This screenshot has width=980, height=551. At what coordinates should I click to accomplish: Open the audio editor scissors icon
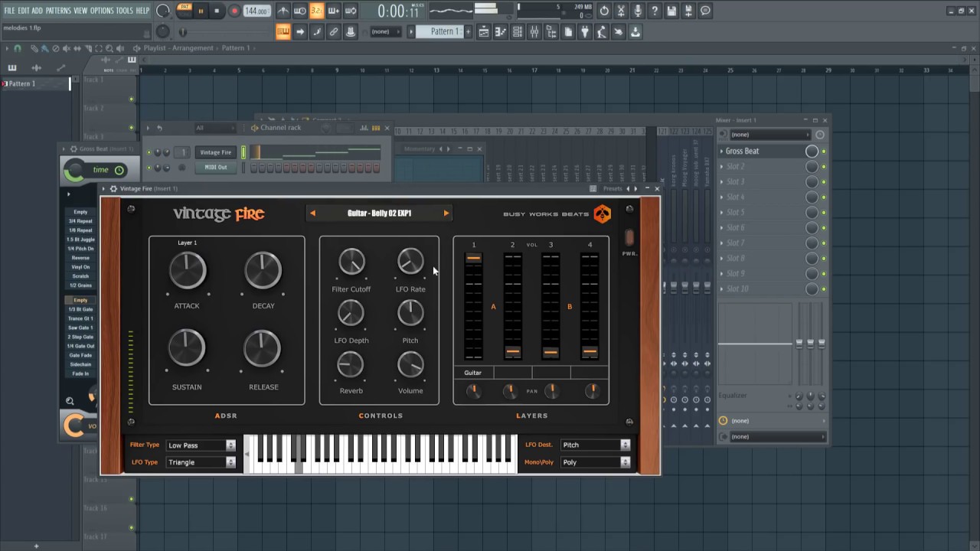[621, 11]
